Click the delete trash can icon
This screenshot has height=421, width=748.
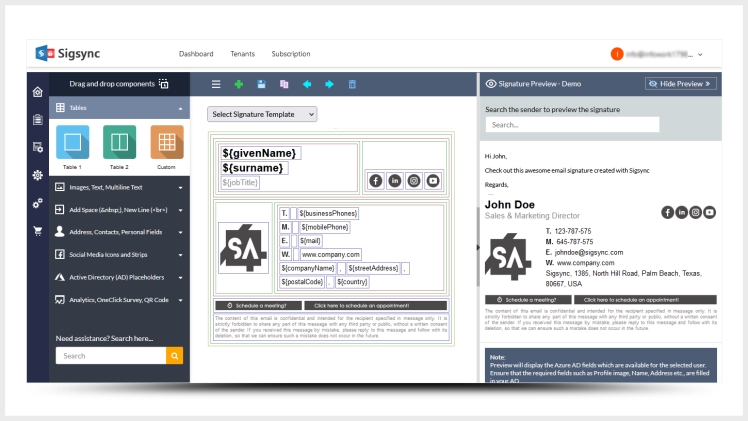[352, 85]
